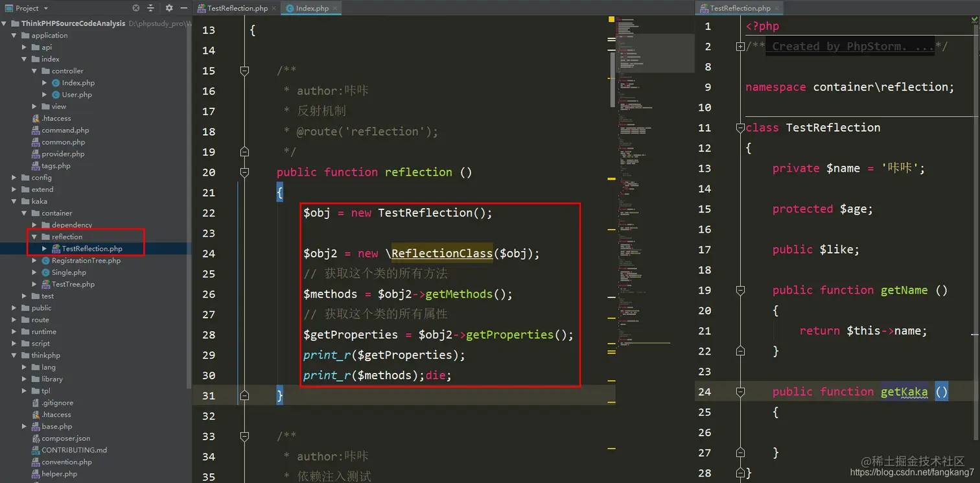Select the runtime folder
The height and width of the screenshot is (483, 980).
44,331
